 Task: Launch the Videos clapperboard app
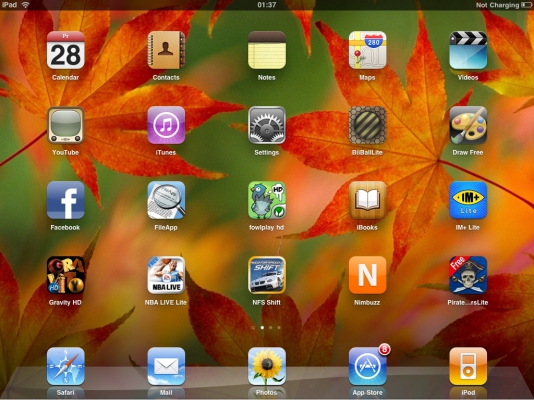(468, 50)
